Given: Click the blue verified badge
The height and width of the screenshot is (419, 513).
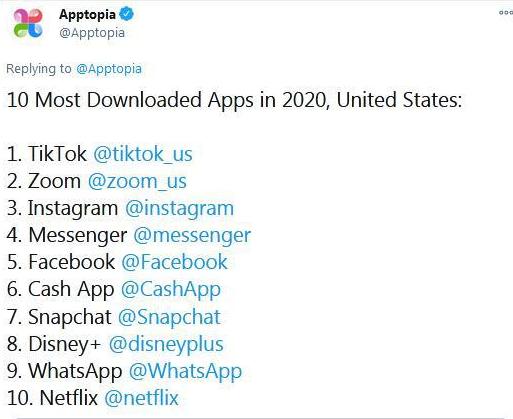Looking at the screenshot, I should (x=127, y=14).
